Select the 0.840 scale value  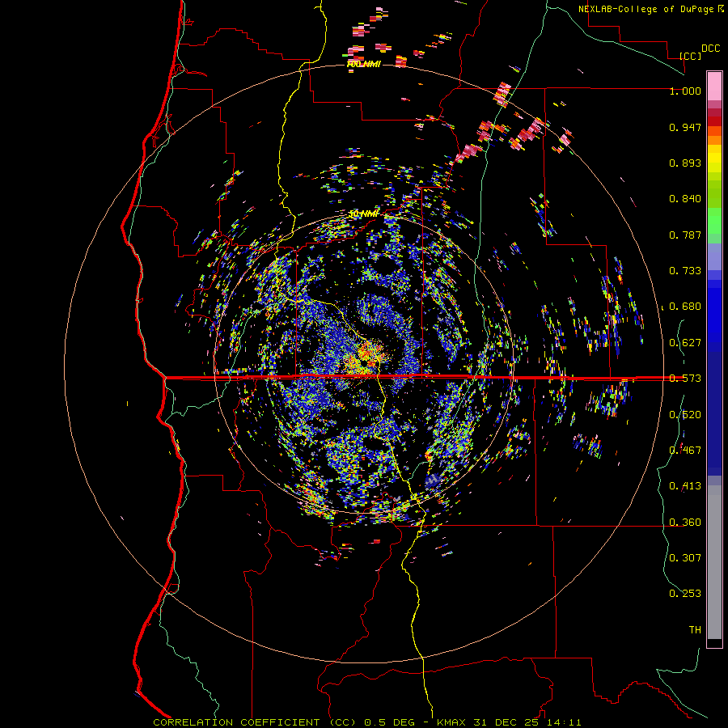pos(685,199)
